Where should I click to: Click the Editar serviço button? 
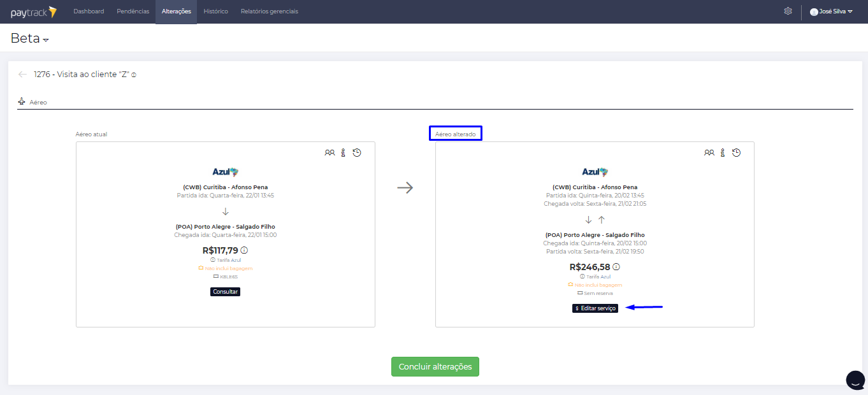tap(595, 308)
